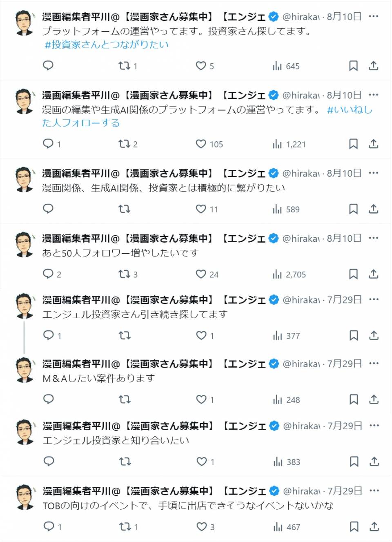Like the tweet with 105 likes
392x542 pixels.
(201, 144)
